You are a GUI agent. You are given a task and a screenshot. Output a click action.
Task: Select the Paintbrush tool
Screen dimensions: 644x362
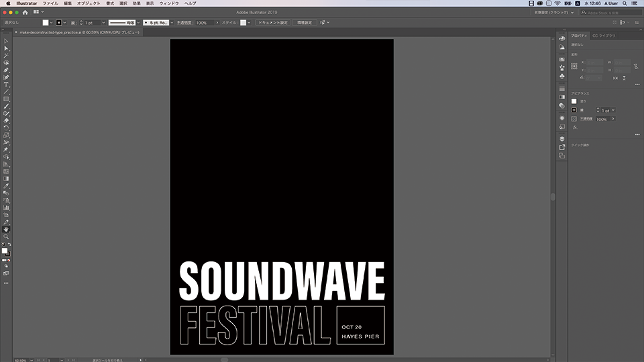(6, 107)
